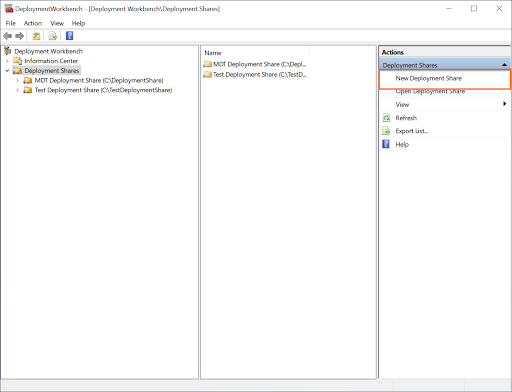Select Deployment Workbench root tree item

point(48,51)
